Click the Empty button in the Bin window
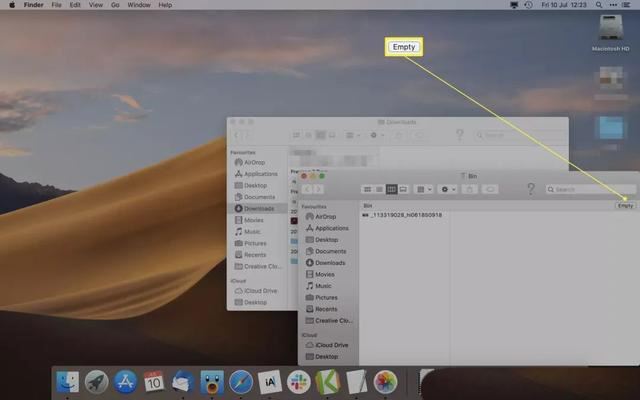Viewport: 640px width, 400px height. 625,205
